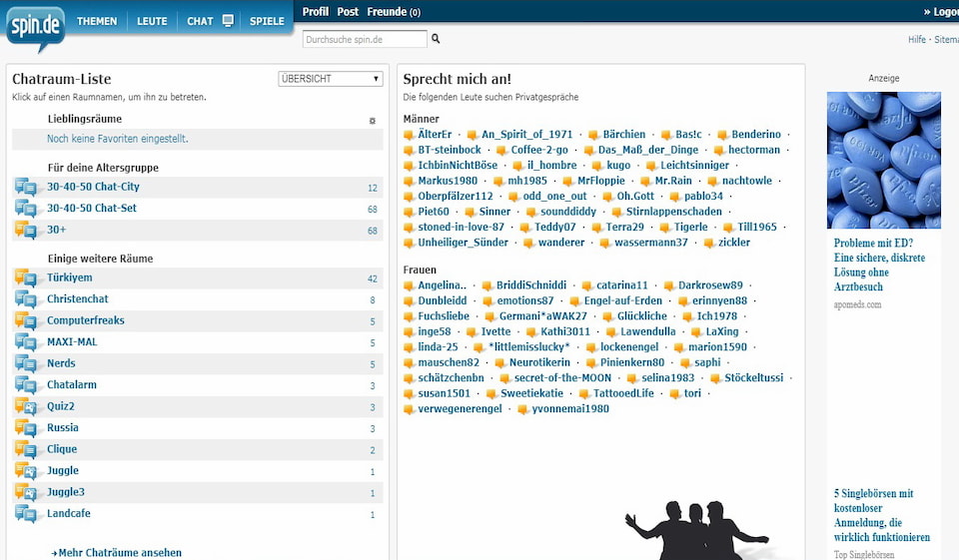Screen dimensions: 959x560
Task: Click the room icon beside 30-40-50 Chat-City
Action: [x=25, y=188]
